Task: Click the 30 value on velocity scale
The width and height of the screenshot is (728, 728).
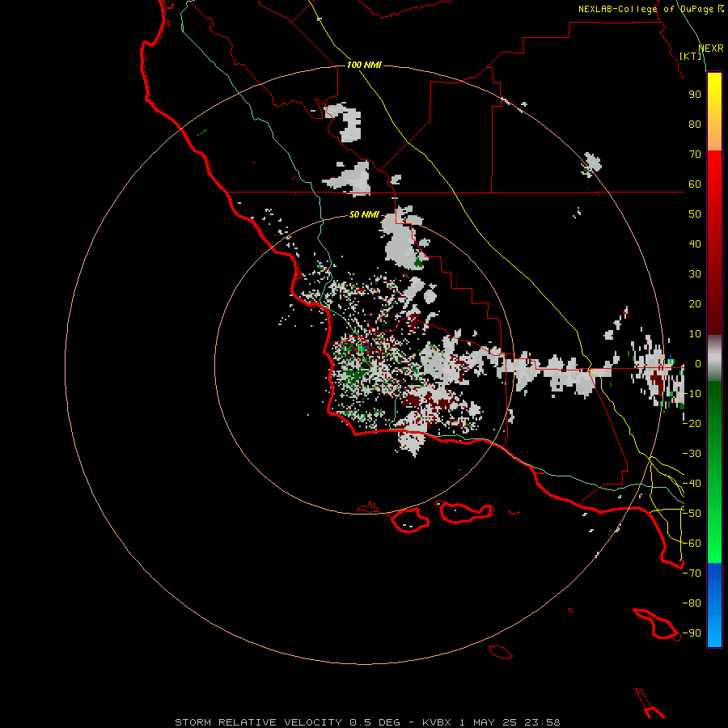Action: [695, 274]
